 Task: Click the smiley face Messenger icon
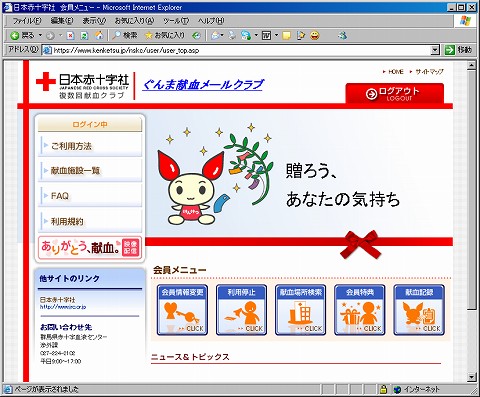tap(315, 35)
